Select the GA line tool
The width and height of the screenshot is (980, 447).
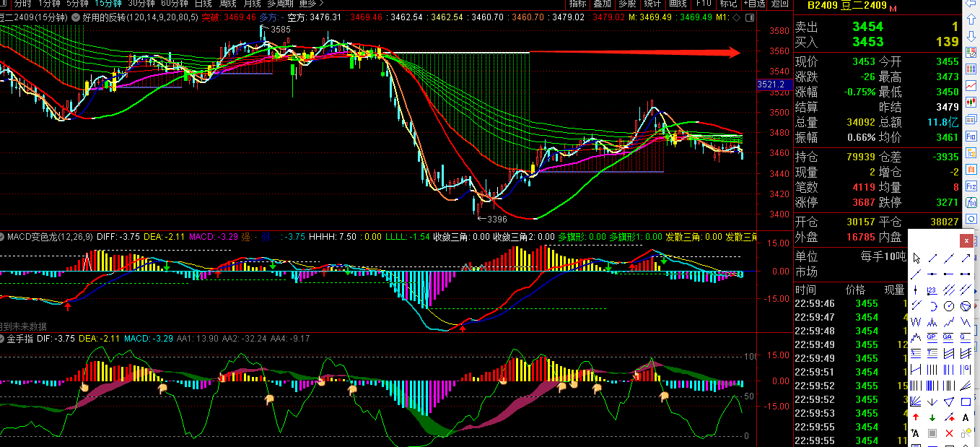tap(949, 337)
